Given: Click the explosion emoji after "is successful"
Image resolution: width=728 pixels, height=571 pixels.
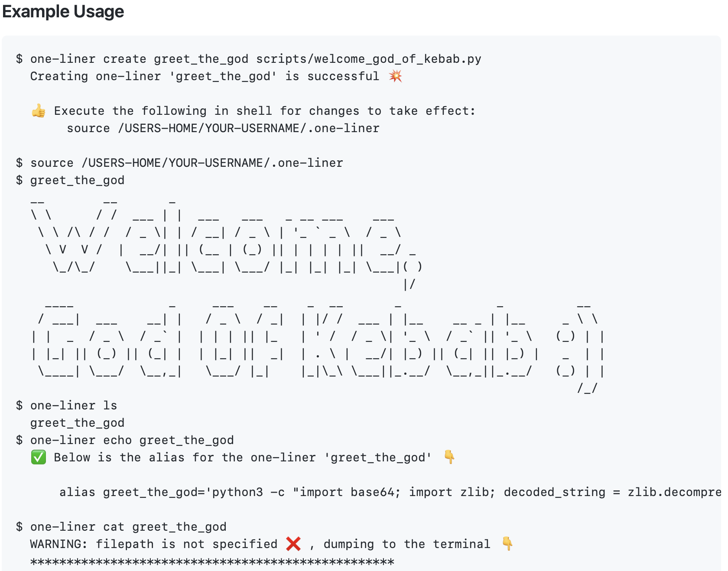Looking at the screenshot, I should [395, 76].
